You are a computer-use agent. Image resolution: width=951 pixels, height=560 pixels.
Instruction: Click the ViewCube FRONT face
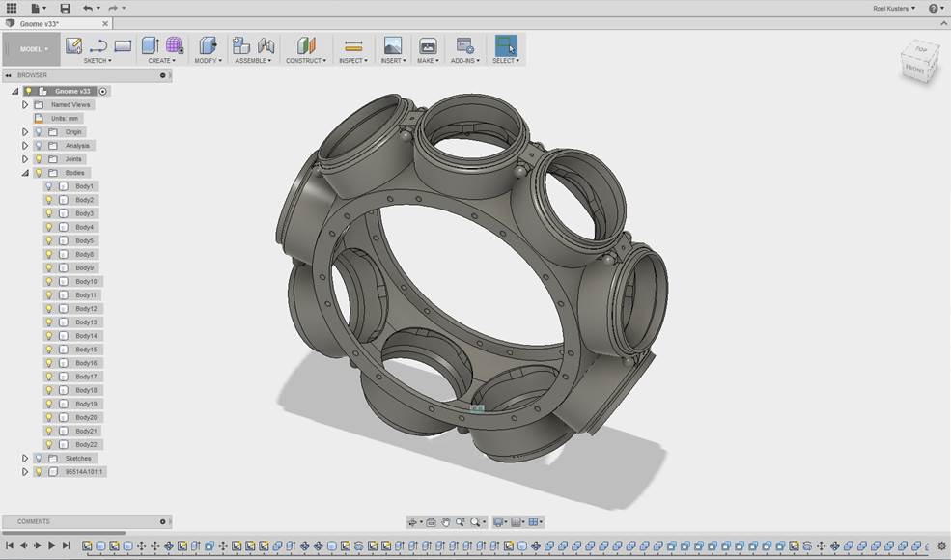[x=914, y=70]
